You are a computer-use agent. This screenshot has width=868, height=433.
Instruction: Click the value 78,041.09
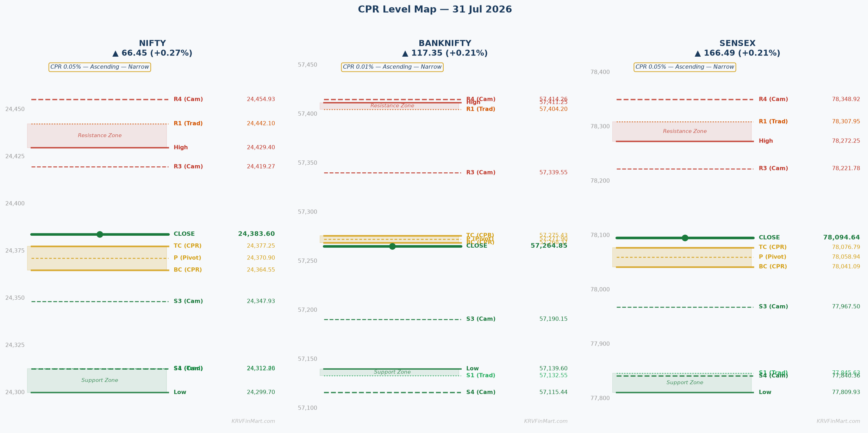[846, 267]
